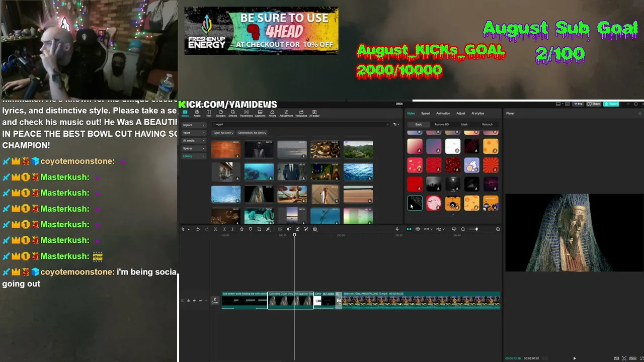Open the Adjustment panel icon
This screenshot has height=362, width=644.
click(x=286, y=113)
